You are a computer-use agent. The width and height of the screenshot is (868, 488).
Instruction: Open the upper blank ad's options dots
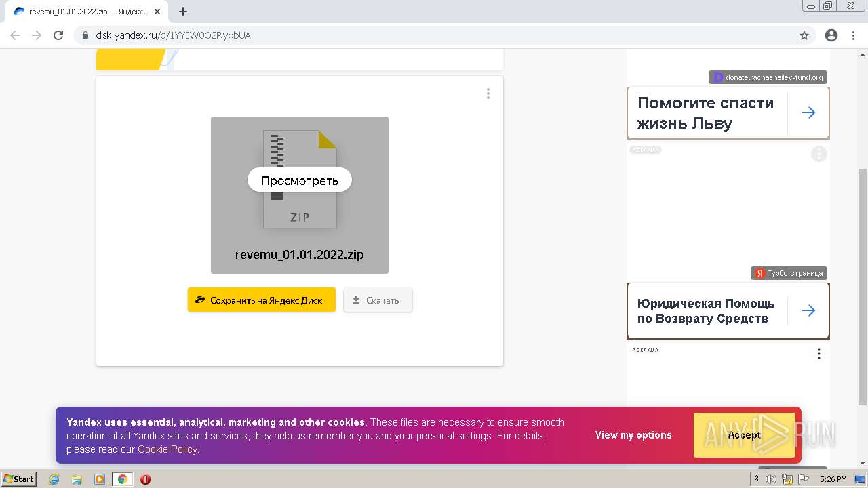pyautogui.click(x=819, y=154)
